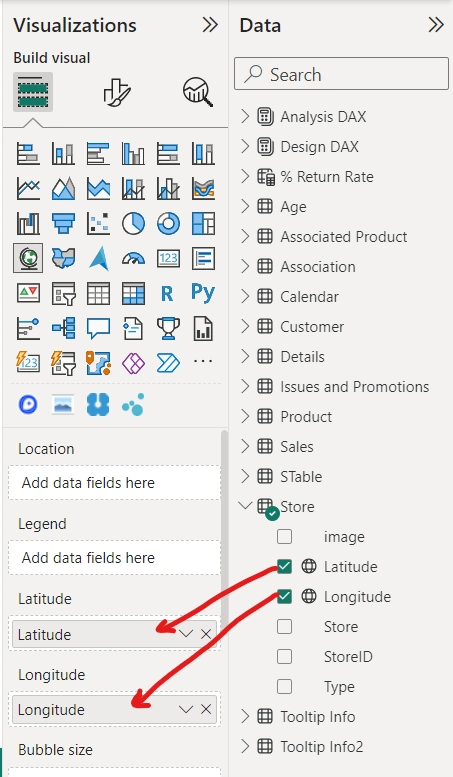Uncheck the Latitude field checkbox
This screenshot has height=777, width=453.
(x=284, y=566)
